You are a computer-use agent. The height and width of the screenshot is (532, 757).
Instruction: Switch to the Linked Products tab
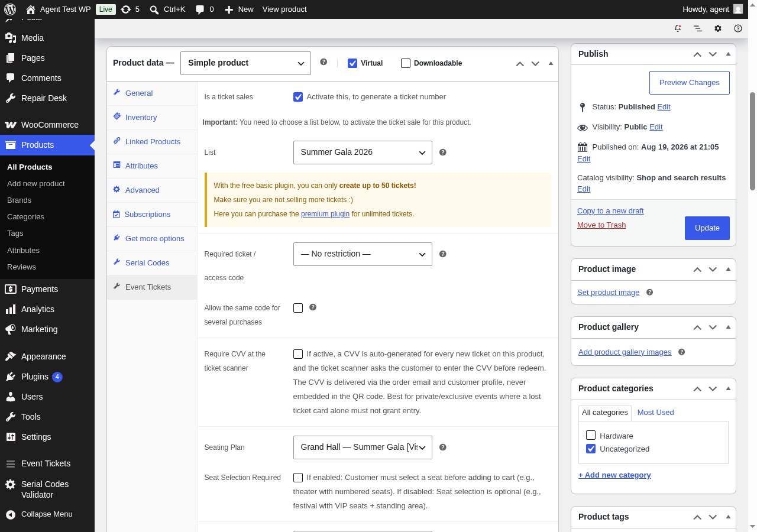point(152,142)
